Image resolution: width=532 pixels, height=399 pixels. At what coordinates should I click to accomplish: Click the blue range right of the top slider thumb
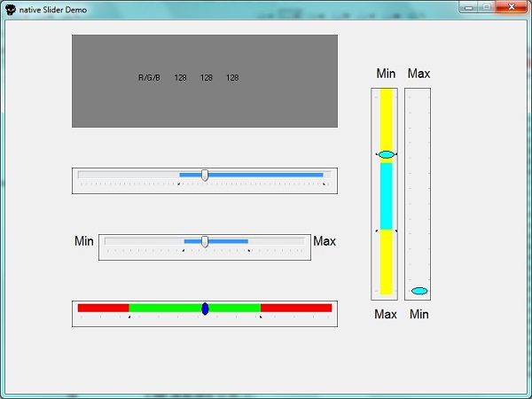pyautogui.click(x=266, y=175)
